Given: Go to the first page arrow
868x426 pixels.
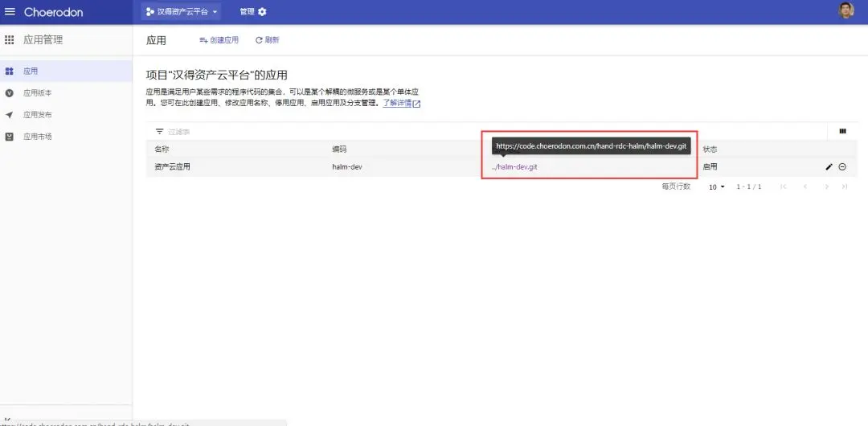Looking at the screenshot, I should tap(784, 186).
